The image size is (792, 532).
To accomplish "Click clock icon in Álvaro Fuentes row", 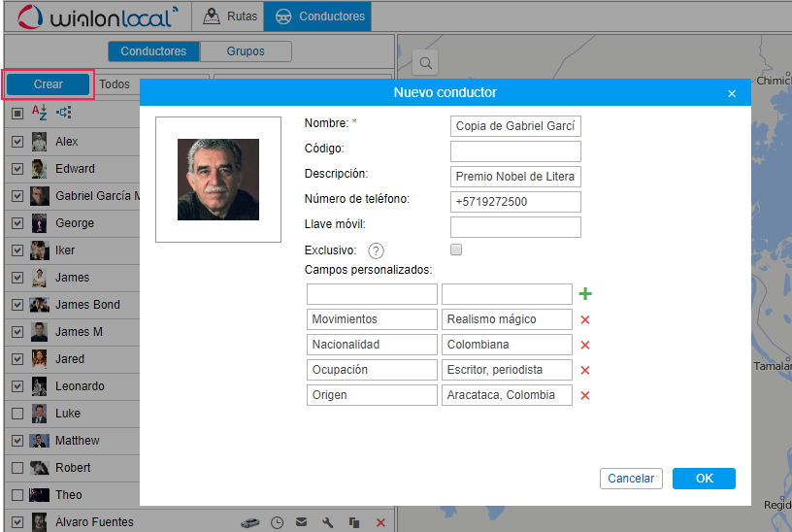I will (277, 522).
